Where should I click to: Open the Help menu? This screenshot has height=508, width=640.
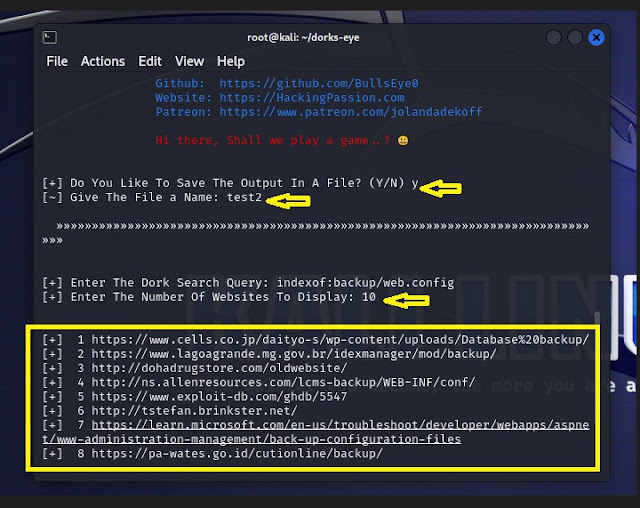point(231,61)
